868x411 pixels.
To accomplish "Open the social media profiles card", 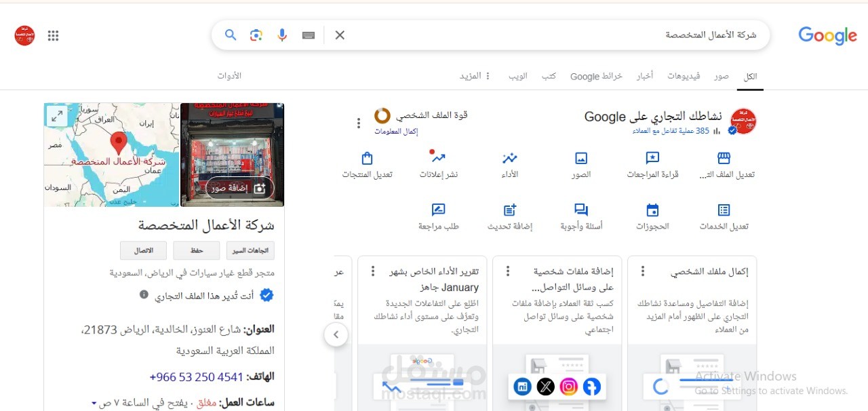I will tap(557, 333).
